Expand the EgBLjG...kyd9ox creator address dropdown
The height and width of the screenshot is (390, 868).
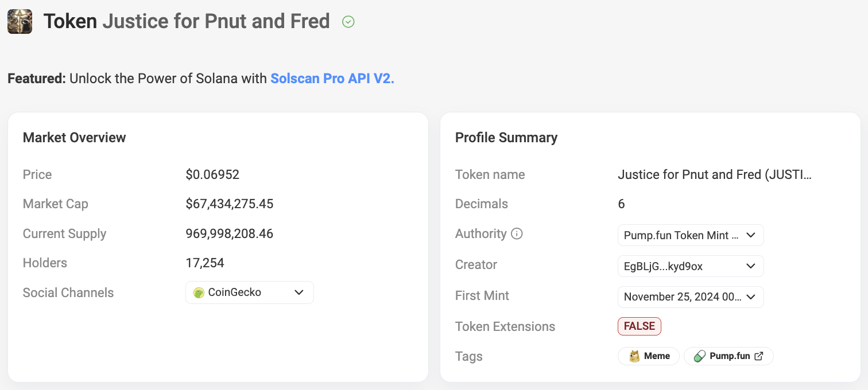pyautogui.click(x=690, y=266)
